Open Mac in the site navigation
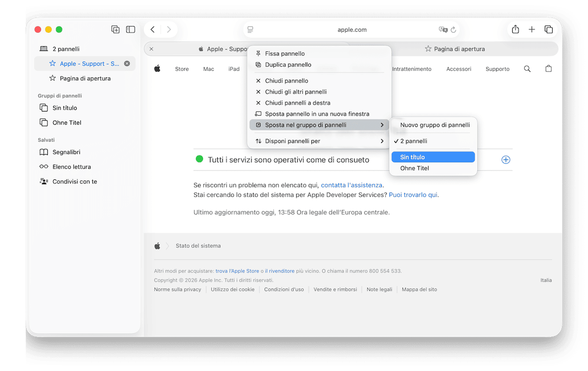 click(208, 69)
